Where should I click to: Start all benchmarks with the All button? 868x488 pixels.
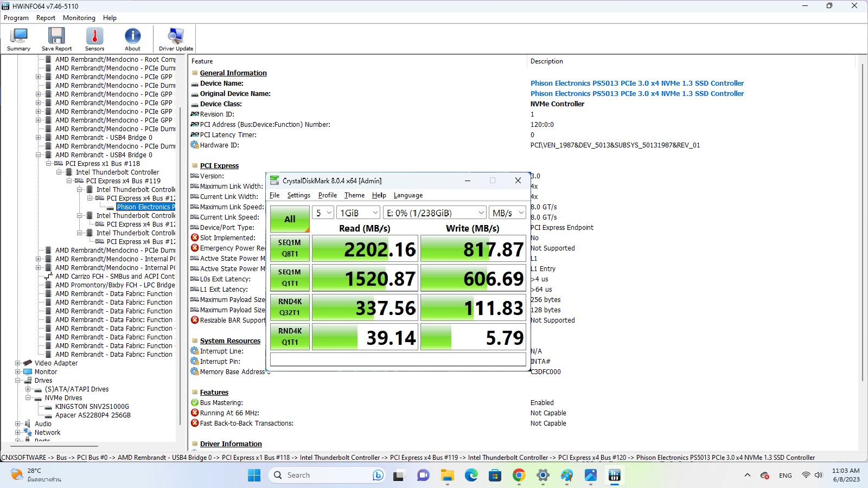point(290,219)
